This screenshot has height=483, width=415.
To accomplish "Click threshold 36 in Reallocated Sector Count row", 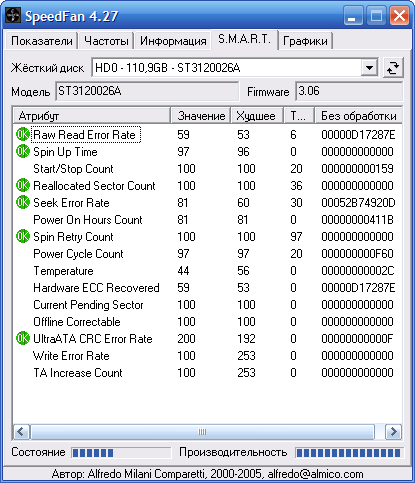I will [x=296, y=186].
